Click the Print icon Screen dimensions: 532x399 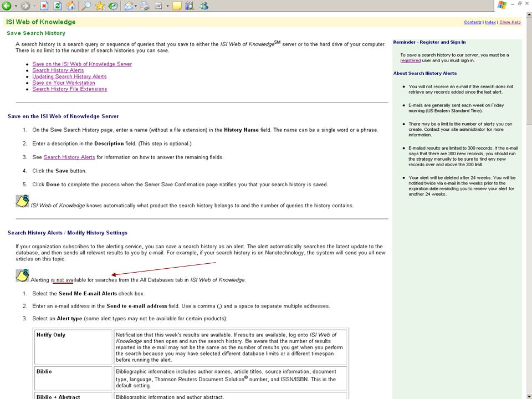(145, 6)
